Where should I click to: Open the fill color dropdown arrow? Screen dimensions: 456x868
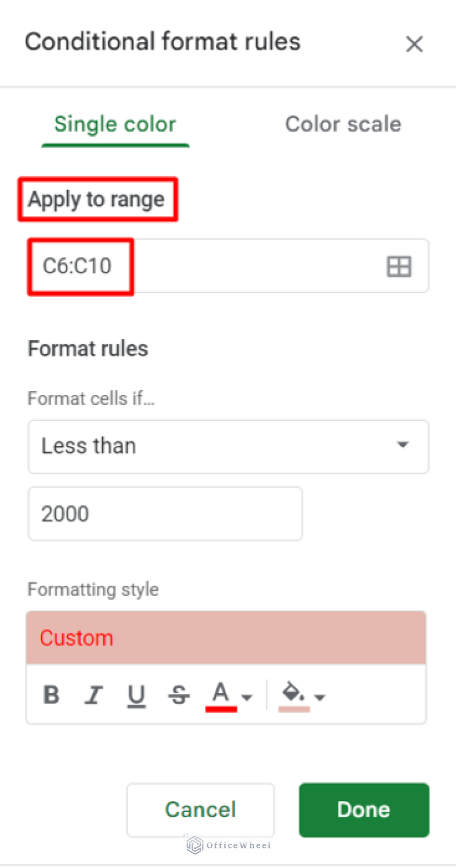319,696
